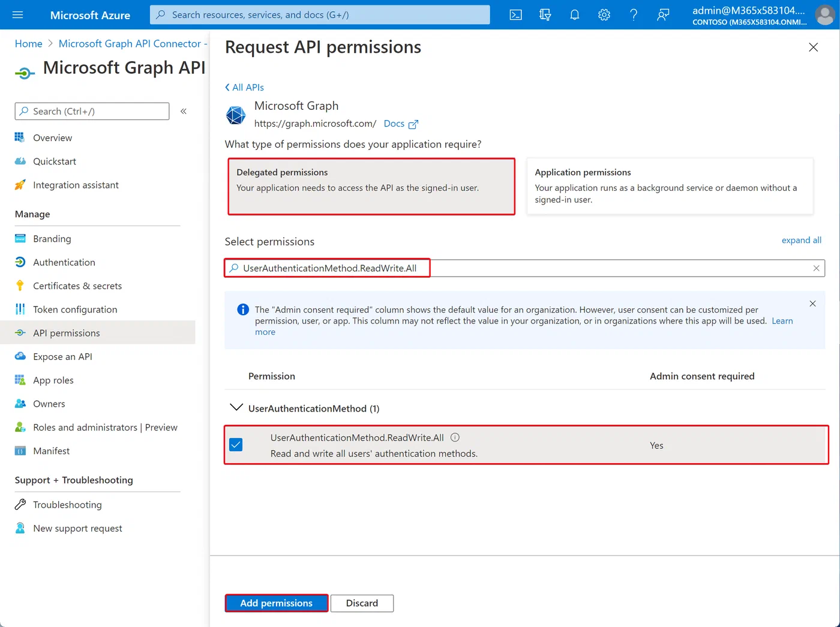The height and width of the screenshot is (627, 840).
Task: Close the Request API permissions panel
Action: click(813, 47)
